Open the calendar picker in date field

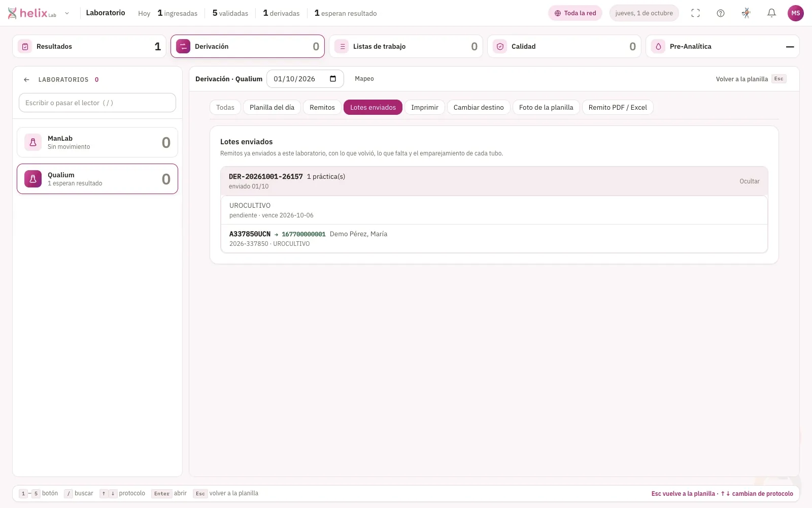tap(333, 79)
